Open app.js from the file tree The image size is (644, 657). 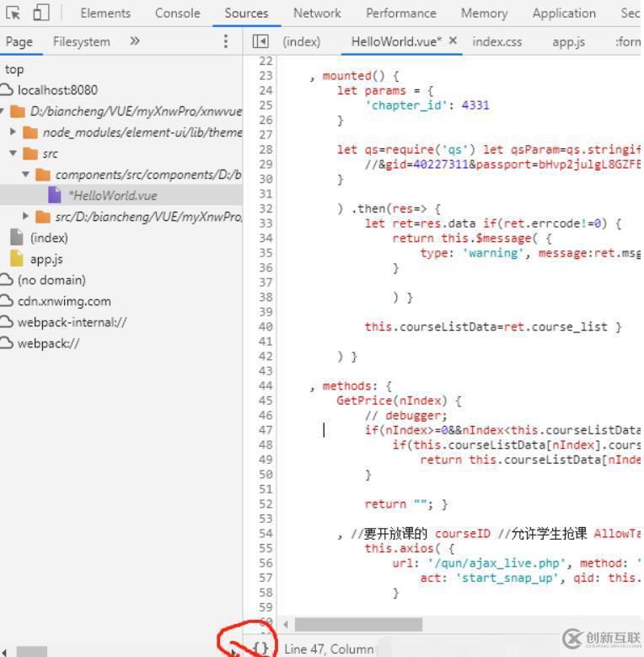click(x=46, y=259)
